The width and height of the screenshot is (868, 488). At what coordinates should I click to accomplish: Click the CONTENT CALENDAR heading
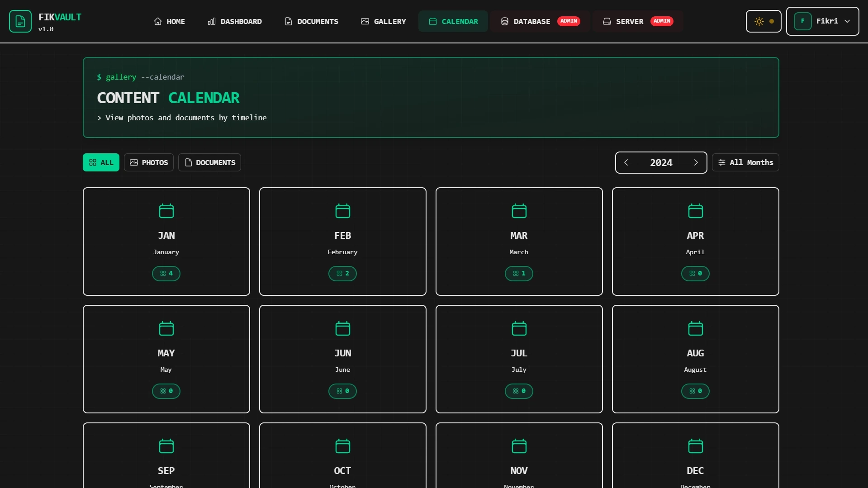[x=168, y=98]
